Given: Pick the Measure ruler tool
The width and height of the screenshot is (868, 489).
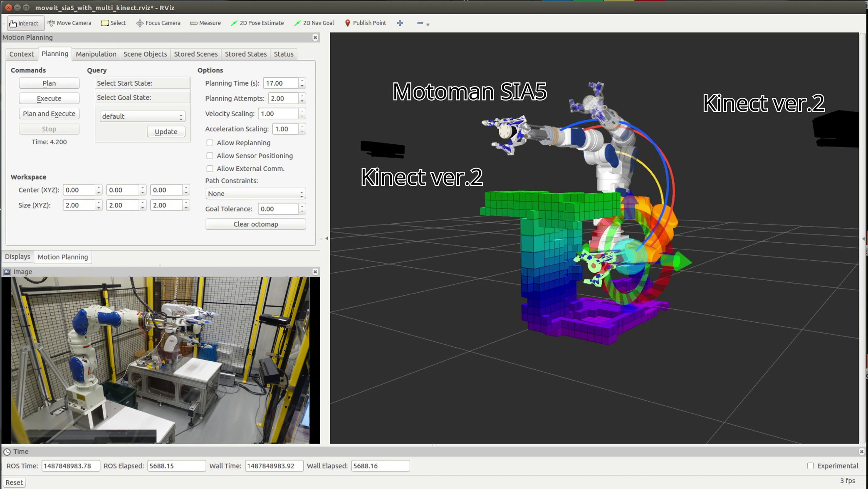Looking at the screenshot, I should (x=205, y=23).
